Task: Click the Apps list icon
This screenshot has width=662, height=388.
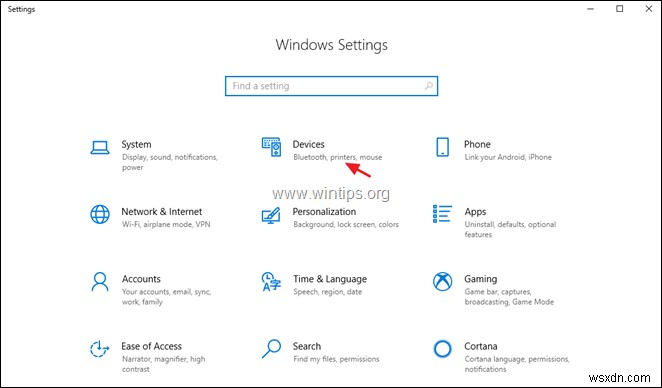Action: click(442, 214)
